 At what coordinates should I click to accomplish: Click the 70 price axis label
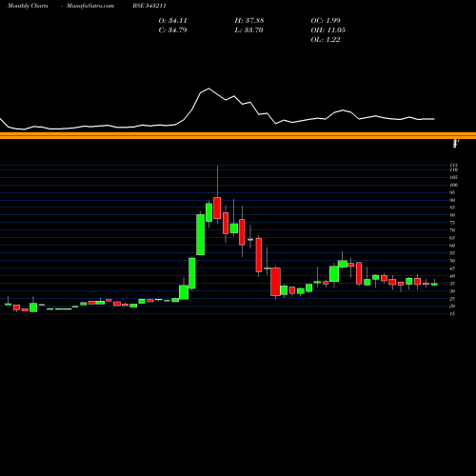coord(452,230)
